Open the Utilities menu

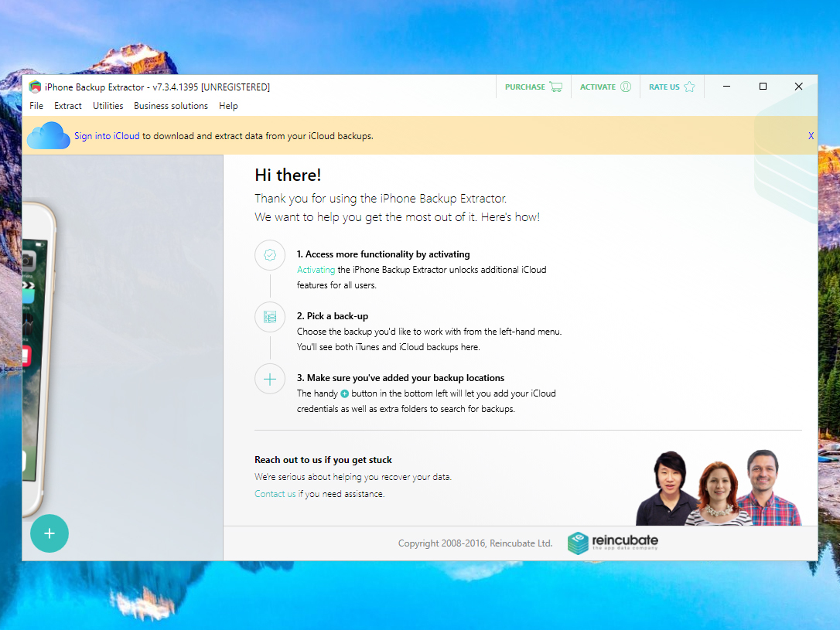pos(108,106)
